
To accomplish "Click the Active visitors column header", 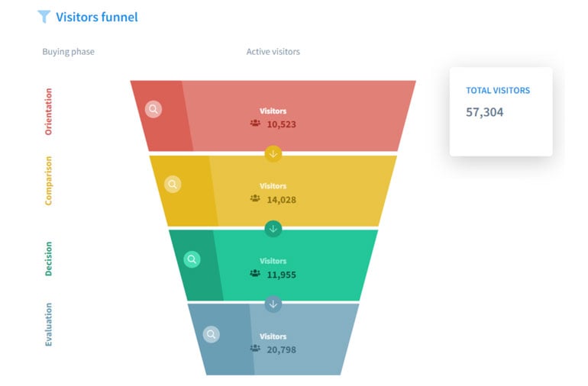I will (x=273, y=52).
